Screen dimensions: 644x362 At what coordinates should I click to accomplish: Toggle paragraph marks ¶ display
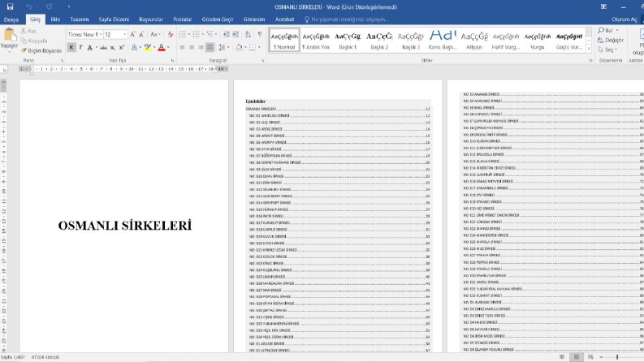click(260, 34)
